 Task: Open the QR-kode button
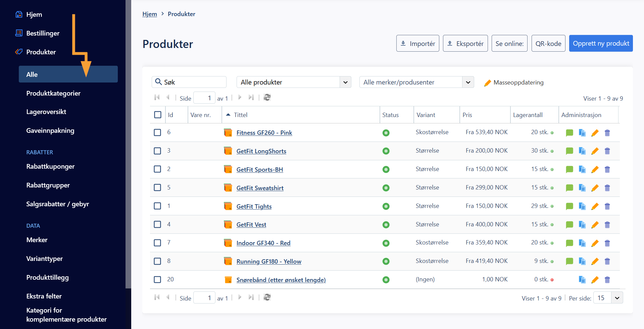(x=548, y=43)
